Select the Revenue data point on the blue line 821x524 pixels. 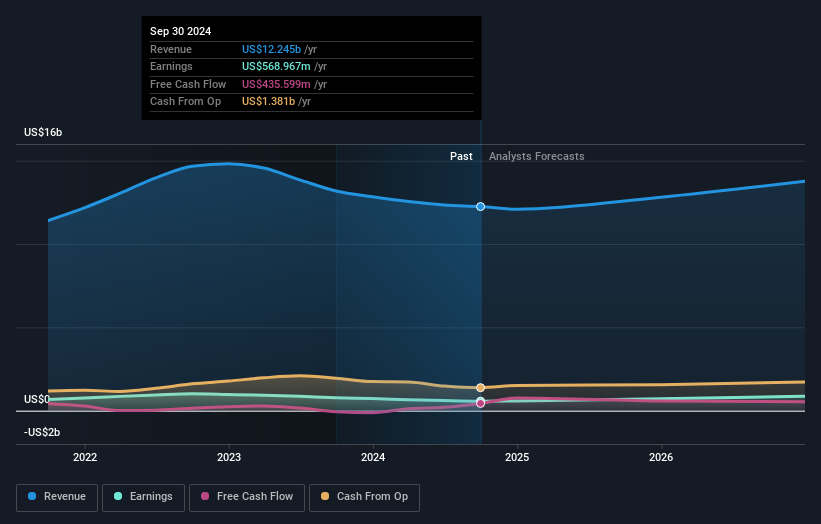pos(480,207)
